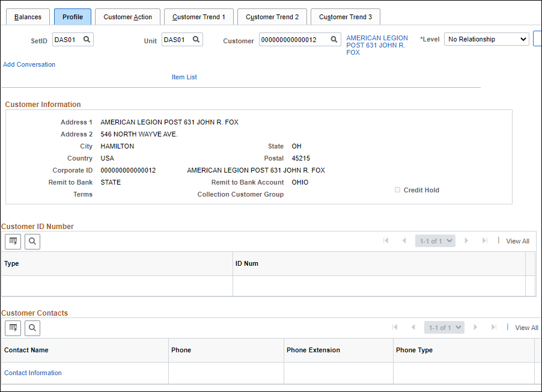Go to Customer Trend 3 tab

346,17
